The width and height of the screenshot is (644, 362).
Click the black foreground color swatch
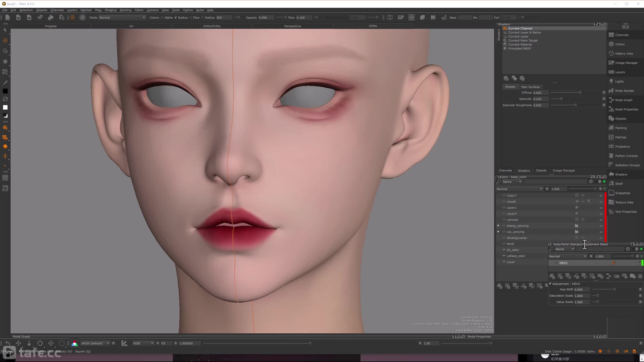click(x=5, y=91)
